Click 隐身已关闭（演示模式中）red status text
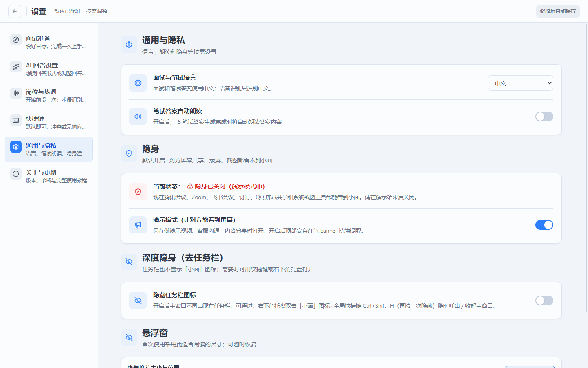This screenshot has height=368, width=588. pyautogui.click(x=229, y=186)
